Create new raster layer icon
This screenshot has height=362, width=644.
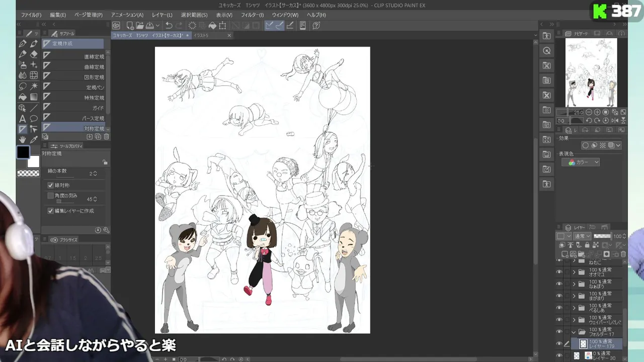tap(565, 254)
